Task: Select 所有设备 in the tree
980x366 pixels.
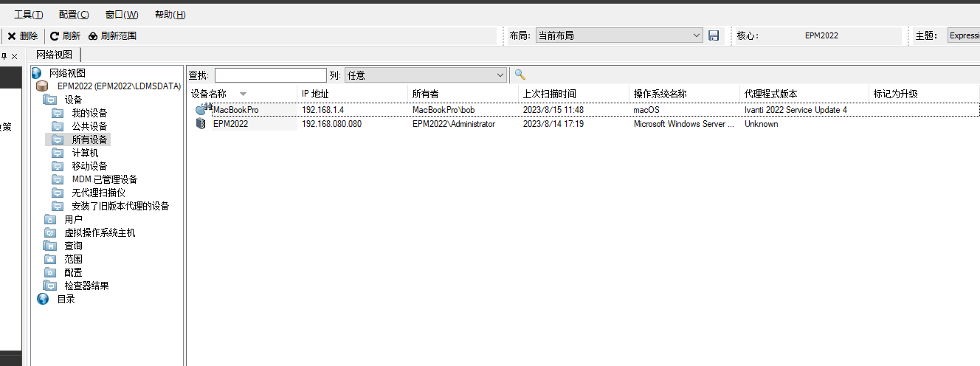Action: pyautogui.click(x=89, y=139)
